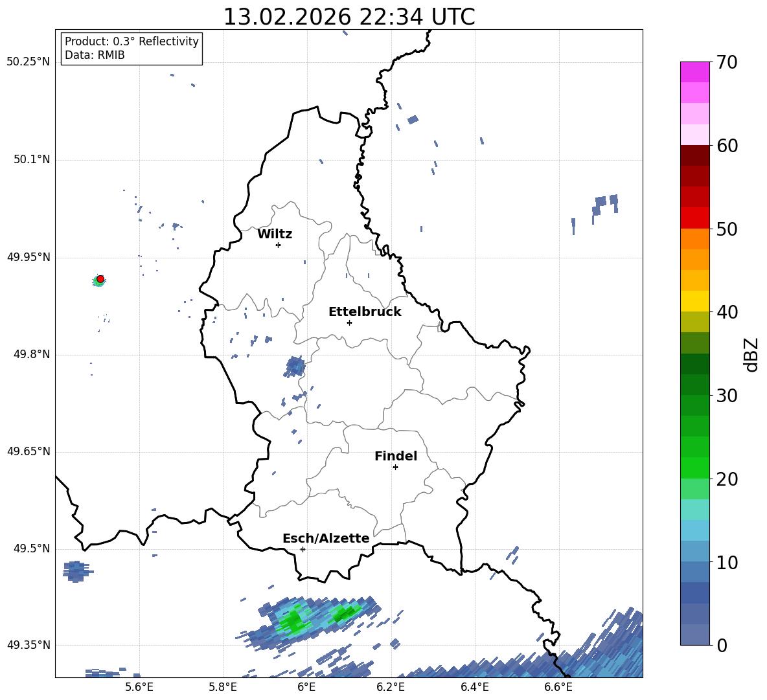Click the Esch/Alzette station cross marker
This screenshot has width=767, height=700.
point(303,549)
